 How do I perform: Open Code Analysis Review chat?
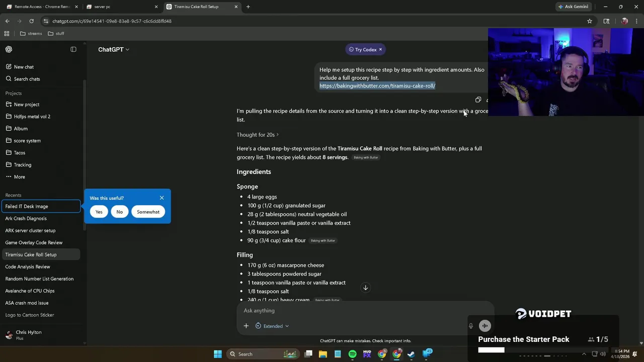pos(41,266)
